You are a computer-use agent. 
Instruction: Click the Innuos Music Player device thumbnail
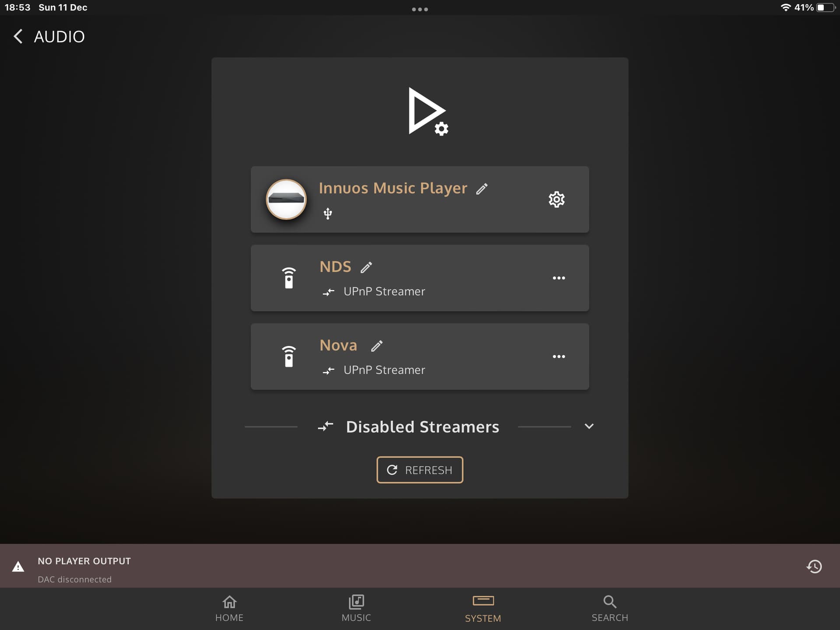point(286,199)
